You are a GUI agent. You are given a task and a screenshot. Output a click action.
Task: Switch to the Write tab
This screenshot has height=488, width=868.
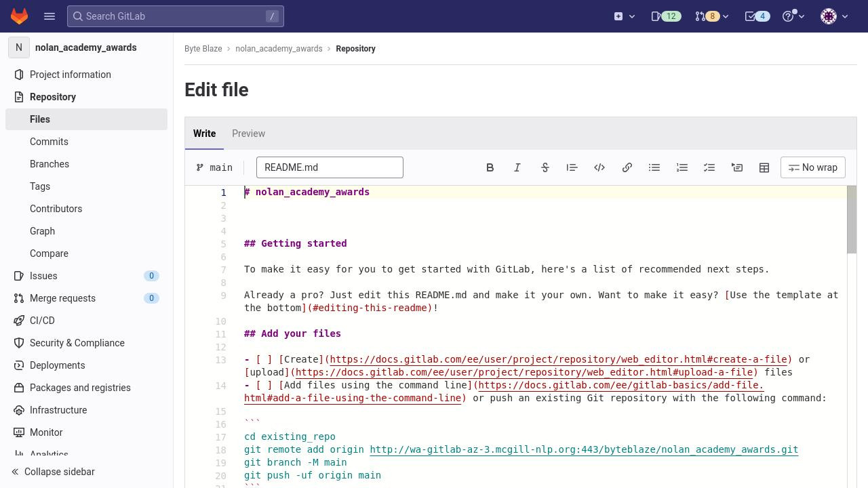(x=204, y=134)
